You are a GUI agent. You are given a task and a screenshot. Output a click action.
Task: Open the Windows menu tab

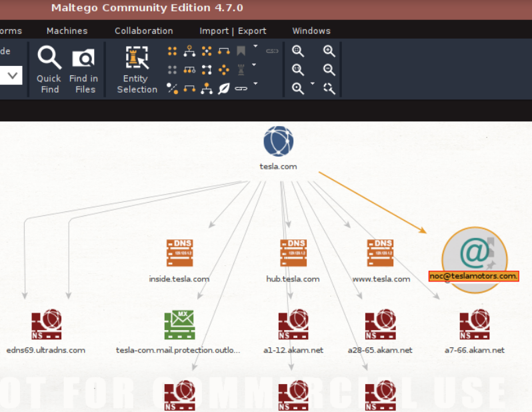(x=311, y=31)
